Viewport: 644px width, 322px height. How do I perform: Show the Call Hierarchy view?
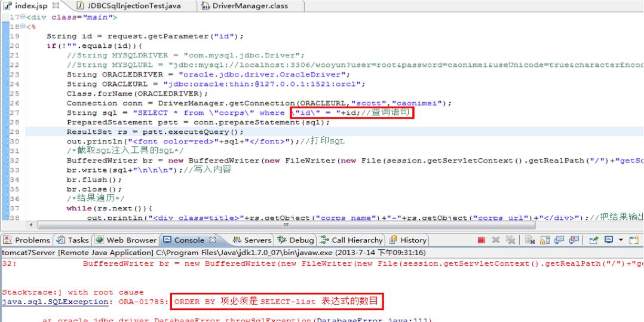click(x=351, y=240)
